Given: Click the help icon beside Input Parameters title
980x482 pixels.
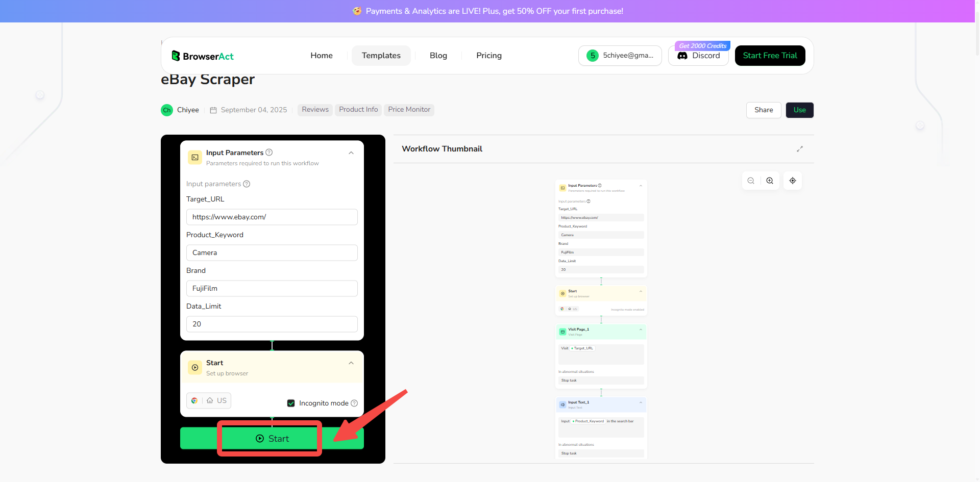Looking at the screenshot, I should [269, 153].
